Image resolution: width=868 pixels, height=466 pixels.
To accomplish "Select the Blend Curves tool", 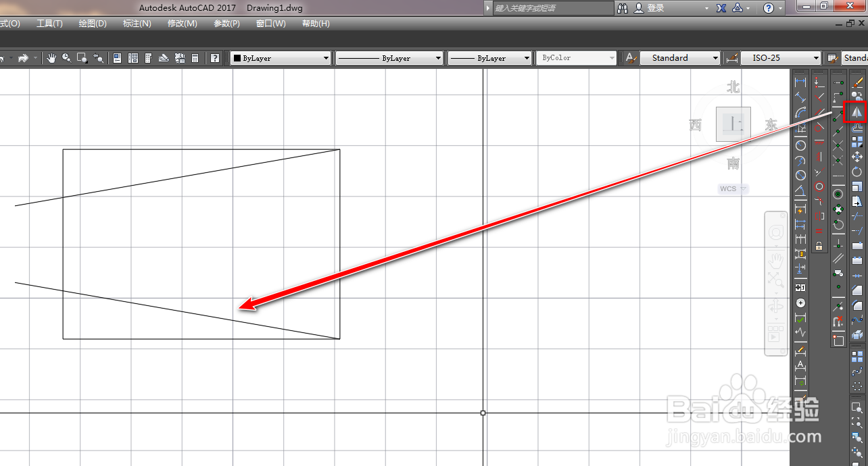I will click(x=857, y=320).
